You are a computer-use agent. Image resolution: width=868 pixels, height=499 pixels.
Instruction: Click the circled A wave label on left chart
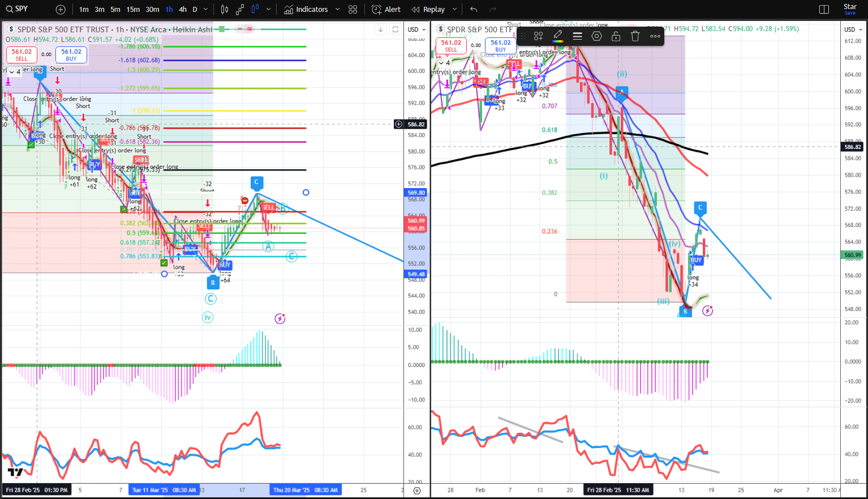coord(268,246)
